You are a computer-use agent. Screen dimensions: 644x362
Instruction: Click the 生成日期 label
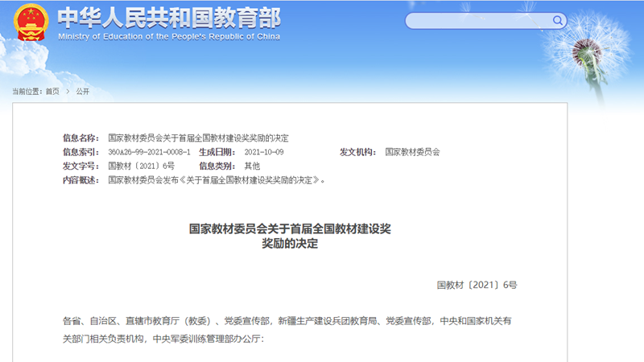[x=217, y=152]
